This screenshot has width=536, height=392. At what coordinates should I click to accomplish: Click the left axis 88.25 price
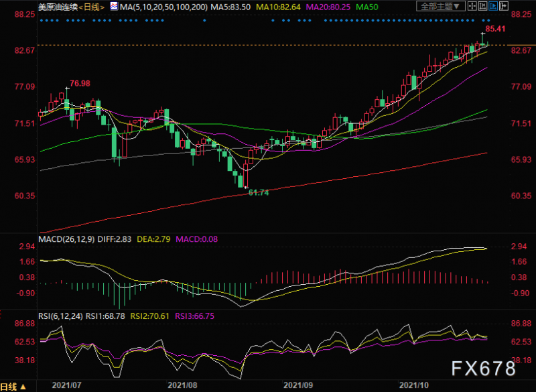click(x=24, y=14)
